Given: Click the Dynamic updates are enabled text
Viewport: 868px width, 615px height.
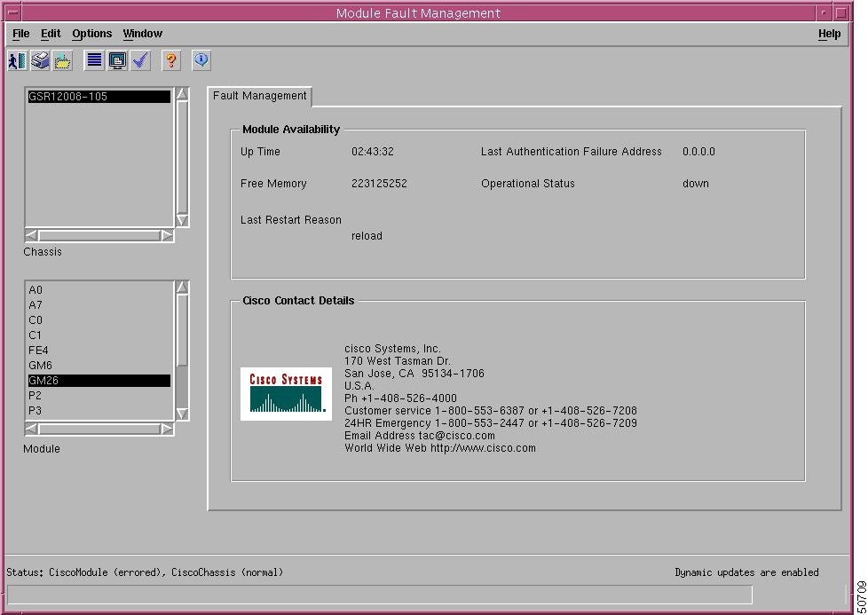Looking at the screenshot, I should [746, 572].
